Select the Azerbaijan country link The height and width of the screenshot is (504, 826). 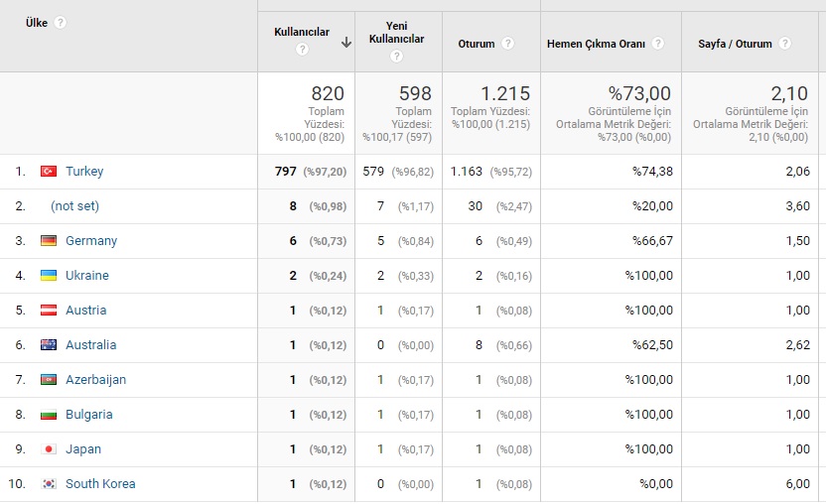[x=95, y=380]
